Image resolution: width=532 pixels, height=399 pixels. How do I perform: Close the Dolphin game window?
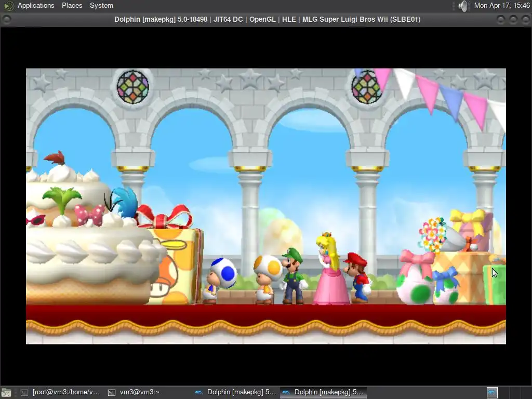[525, 20]
